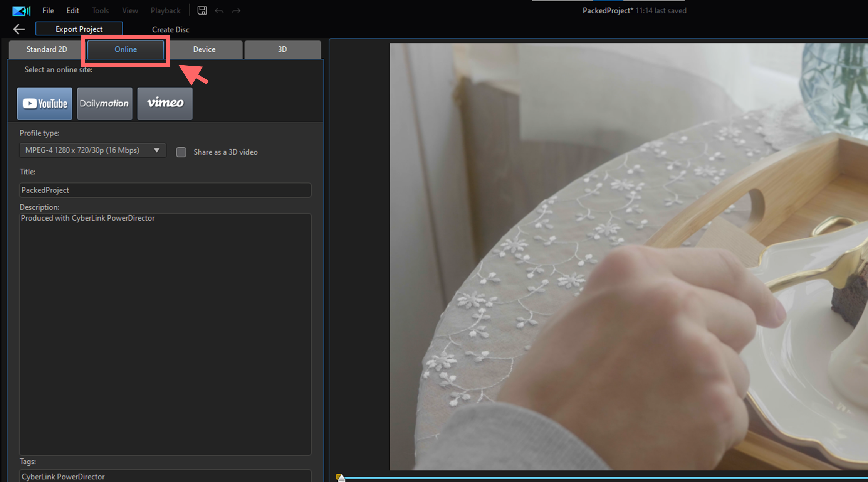Open the Tools menu
868x482 pixels.
point(100,11)
